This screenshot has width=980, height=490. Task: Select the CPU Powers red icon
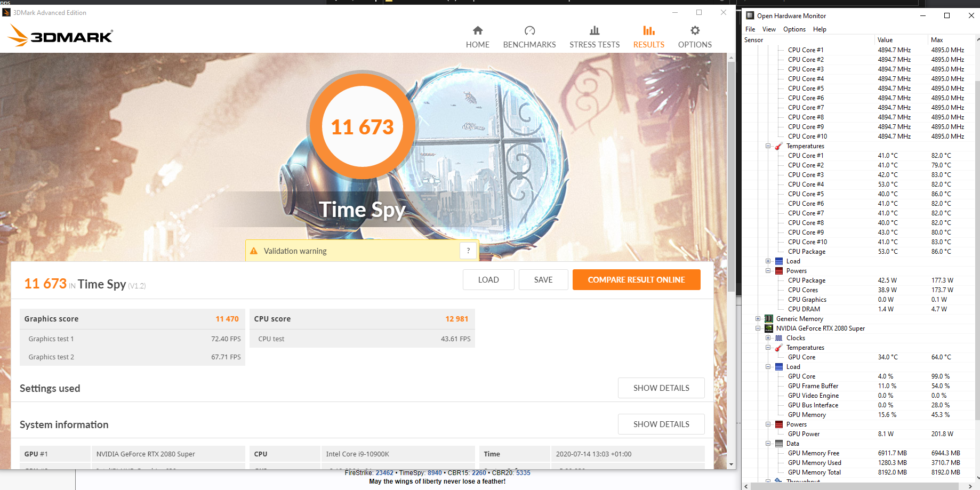pos(779,271)
